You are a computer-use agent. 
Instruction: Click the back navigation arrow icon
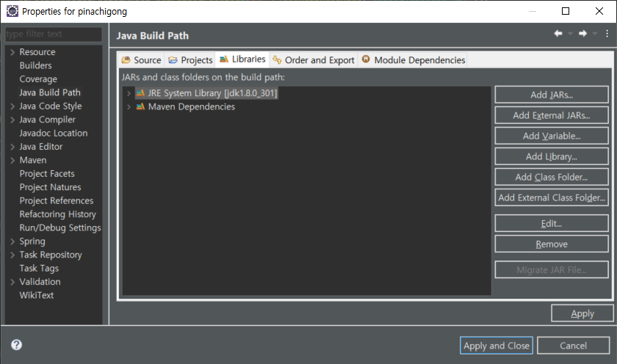558,34
